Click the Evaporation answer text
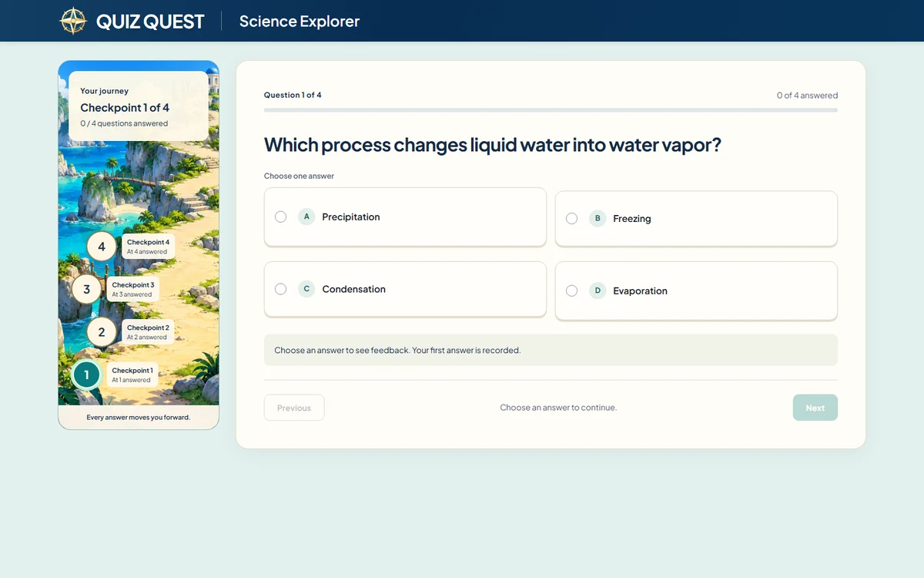The width and height of the screenshot is (924, 578). click(640, 291)
